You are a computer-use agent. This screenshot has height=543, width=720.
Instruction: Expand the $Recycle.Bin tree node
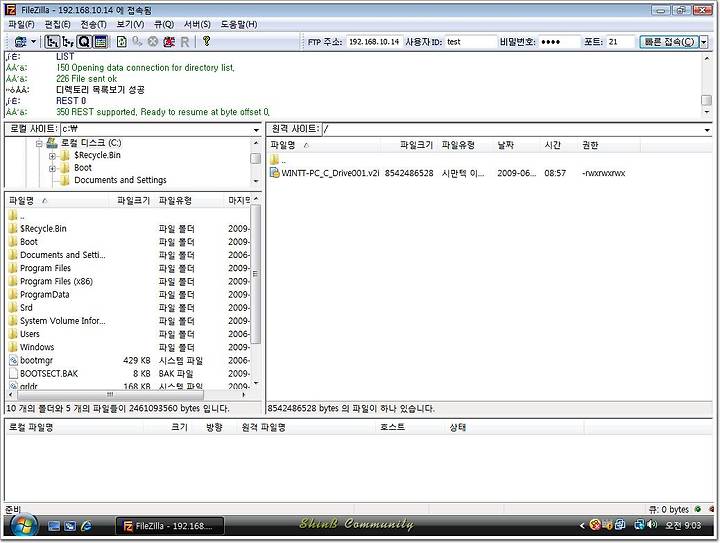[x=52, y=156]
